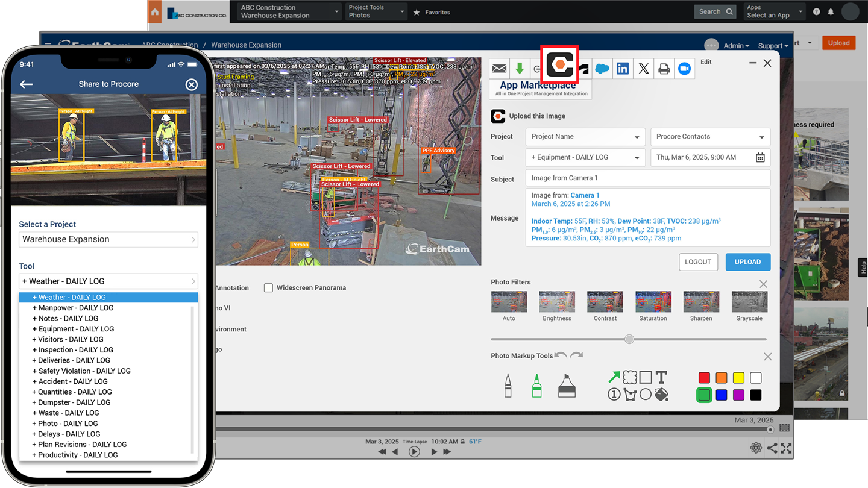
Task: Choose the circle markup tool
Action: coord(646,395)
